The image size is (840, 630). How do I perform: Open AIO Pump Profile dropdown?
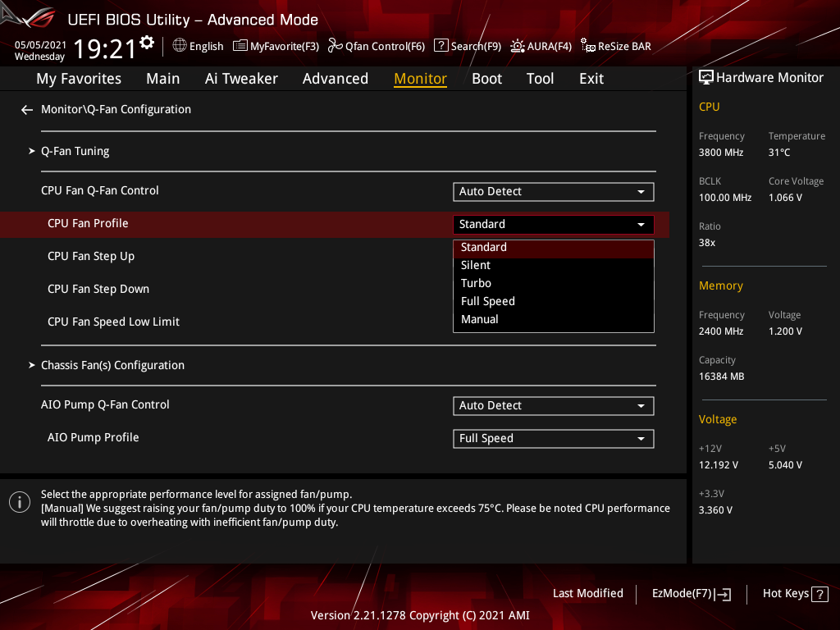tap(553, 439)
